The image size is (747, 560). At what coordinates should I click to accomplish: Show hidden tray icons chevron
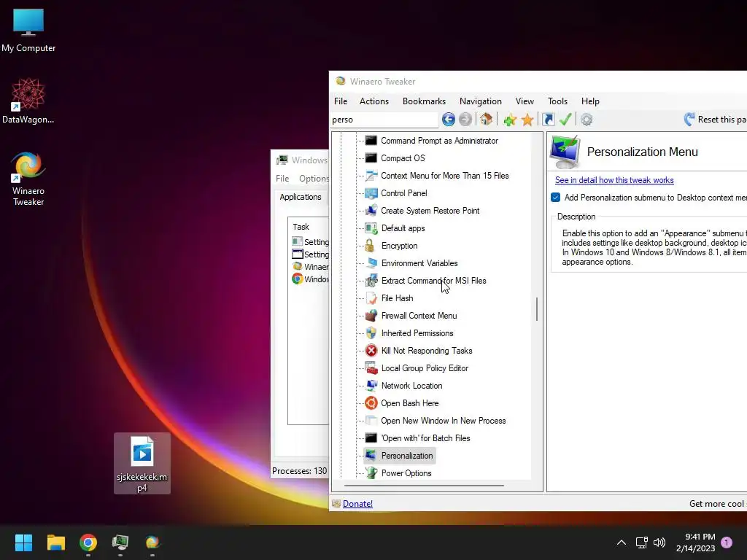point(622,542)
